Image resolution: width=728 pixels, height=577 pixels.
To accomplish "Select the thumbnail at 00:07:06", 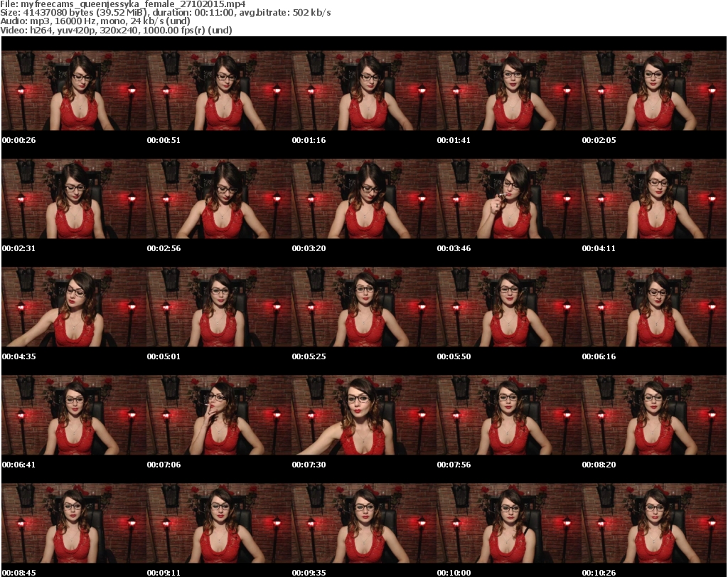I will (219, 415).
